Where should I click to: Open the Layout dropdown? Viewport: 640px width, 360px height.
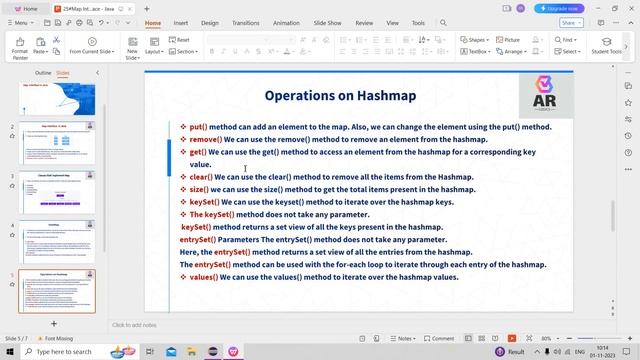[x=154, y=51]
